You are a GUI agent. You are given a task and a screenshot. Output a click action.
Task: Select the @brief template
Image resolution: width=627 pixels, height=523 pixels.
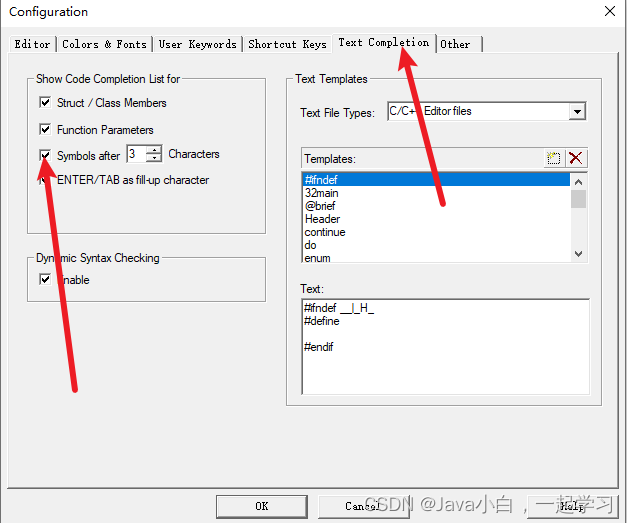[436, 206]
